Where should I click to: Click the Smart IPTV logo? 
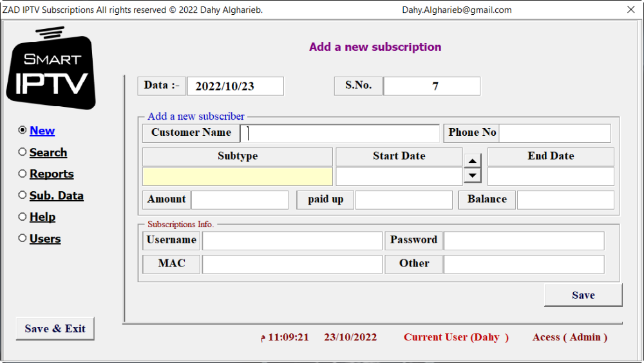tap(52, 68)
